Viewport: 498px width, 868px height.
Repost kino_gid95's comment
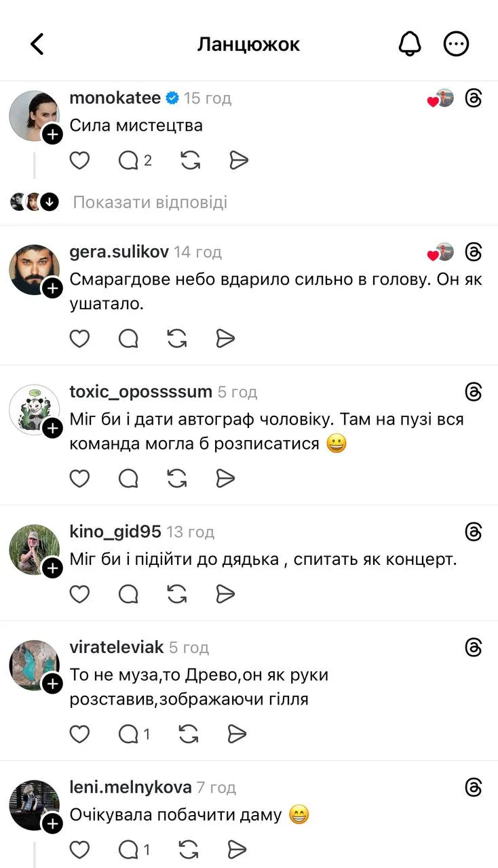[177, 595]
